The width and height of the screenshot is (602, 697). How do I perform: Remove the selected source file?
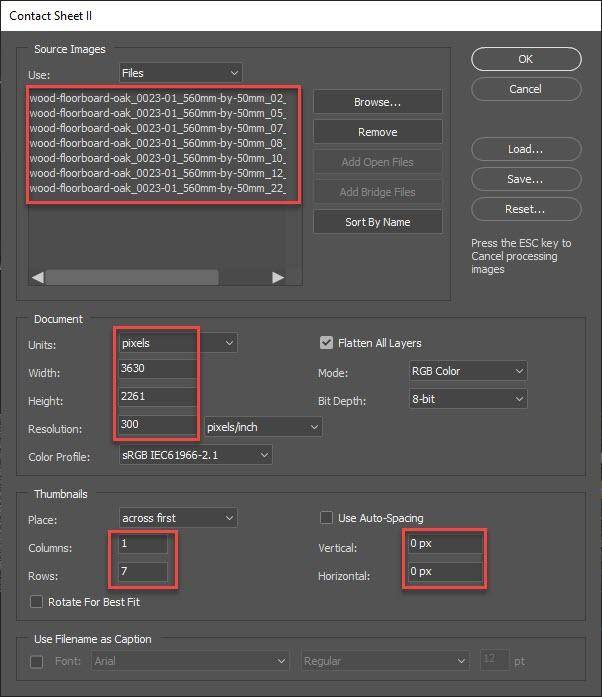tap(377, 132)
